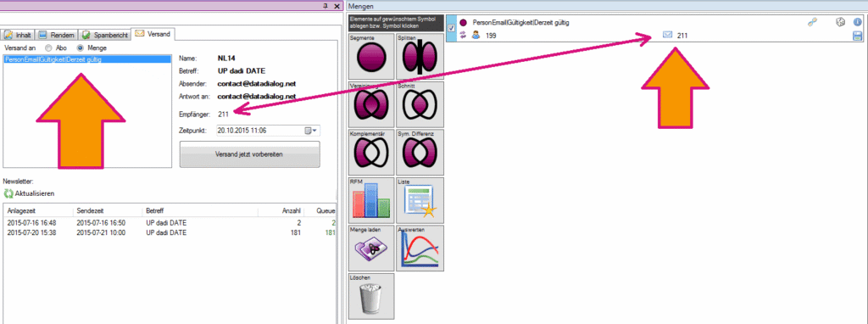Click the Löschen trash can symbol
The height and width of the screenshot is (324, 868).
tap(371, 296)
